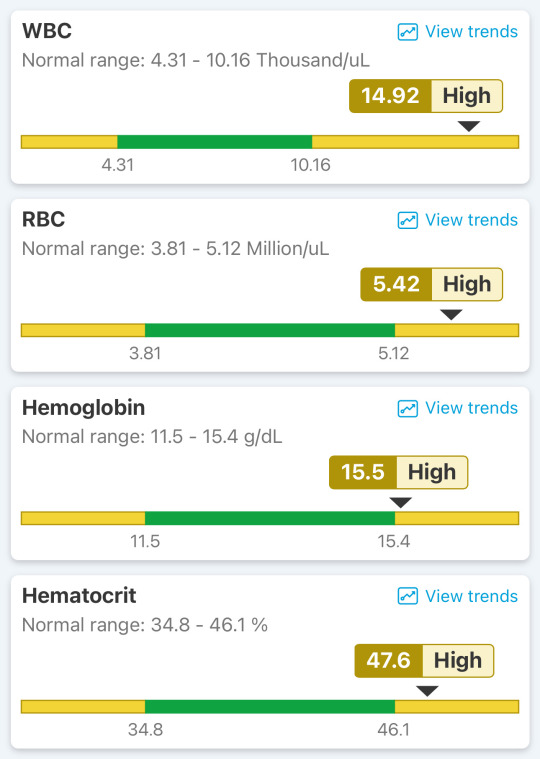Viewport: 540px width, 759px height.
Task: Click the 15.5 High Hemoglobin value badge
Action: [398, 472]
